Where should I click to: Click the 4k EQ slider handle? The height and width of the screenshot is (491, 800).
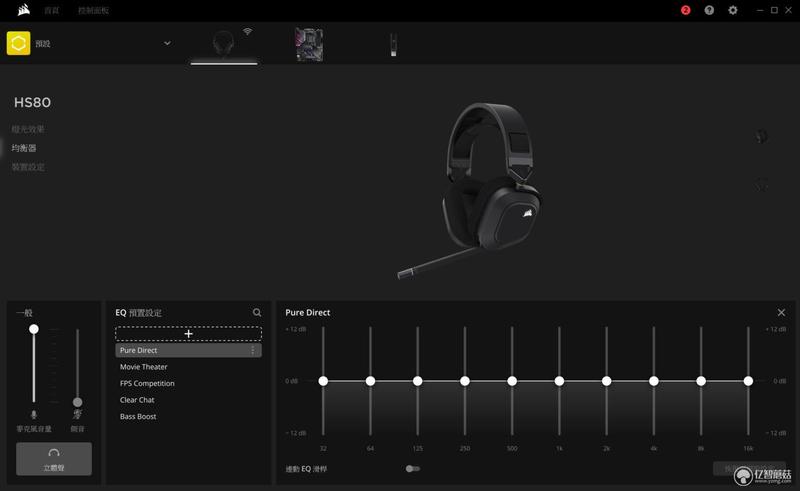pos(654,381)
